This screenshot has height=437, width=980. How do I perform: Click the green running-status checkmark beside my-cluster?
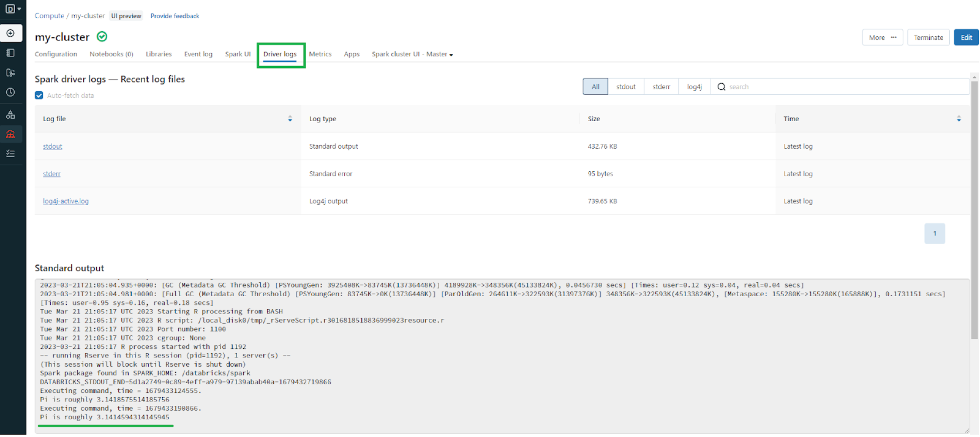(x=102, y=36)
